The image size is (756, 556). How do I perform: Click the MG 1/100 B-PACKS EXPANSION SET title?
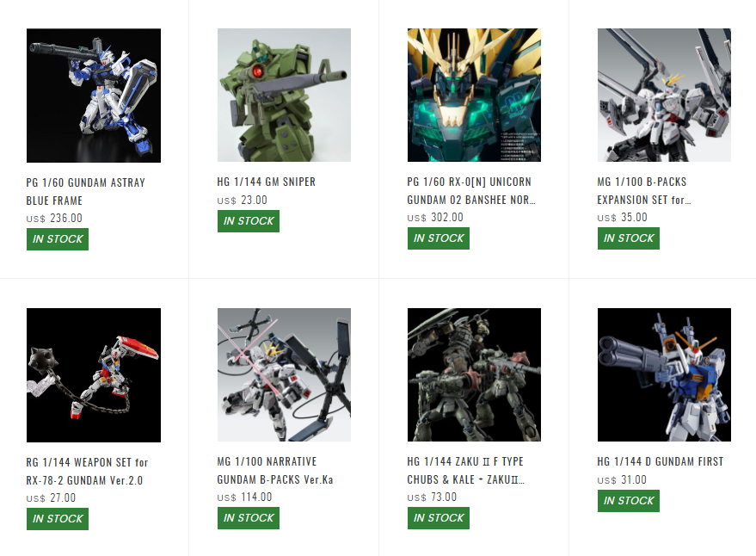pos(643,191)
